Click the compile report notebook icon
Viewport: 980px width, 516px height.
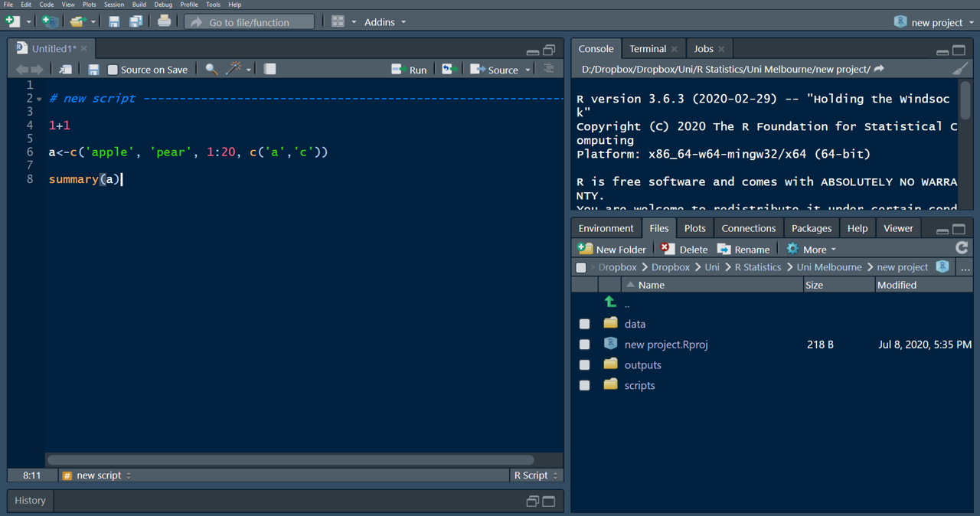[269, 69]
